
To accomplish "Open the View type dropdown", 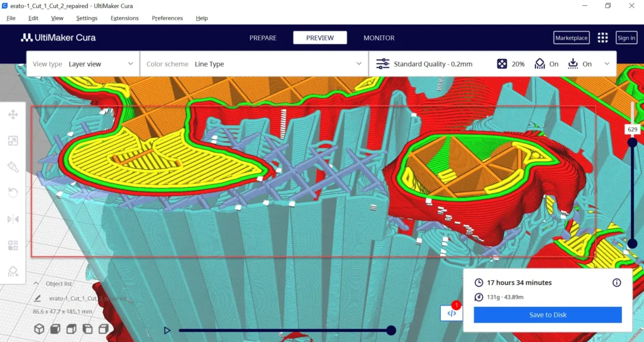I will point(83,63).
